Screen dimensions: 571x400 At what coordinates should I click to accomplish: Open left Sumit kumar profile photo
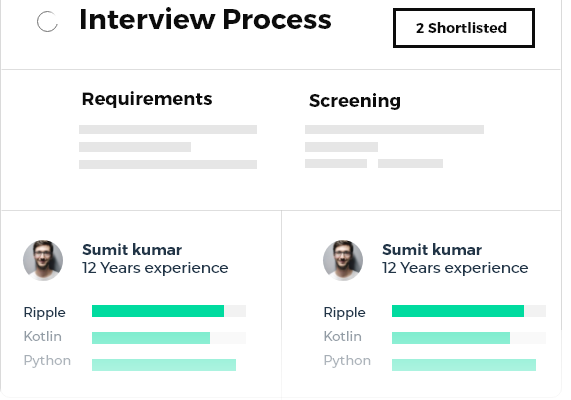pos(43,260)
